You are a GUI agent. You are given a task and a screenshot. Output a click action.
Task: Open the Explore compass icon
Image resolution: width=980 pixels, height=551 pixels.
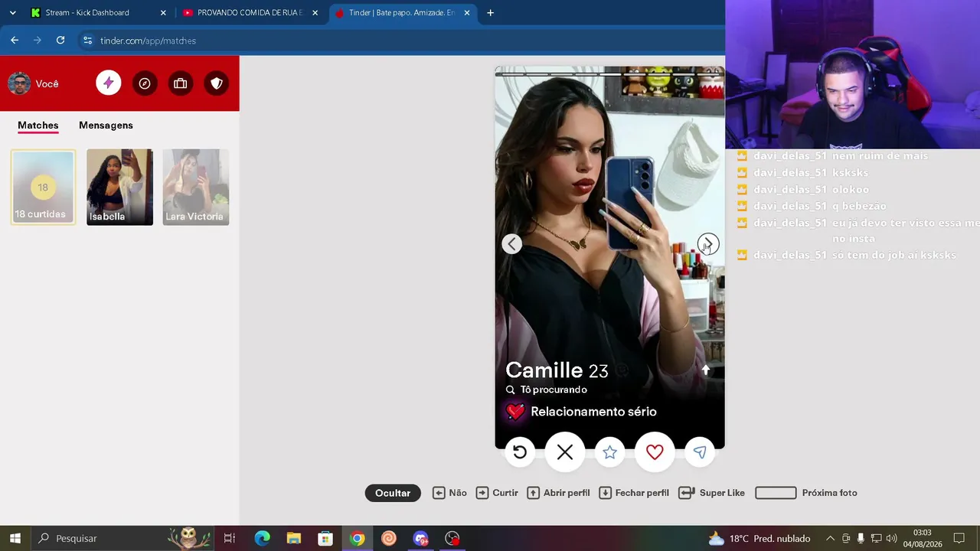pos(145,83)
